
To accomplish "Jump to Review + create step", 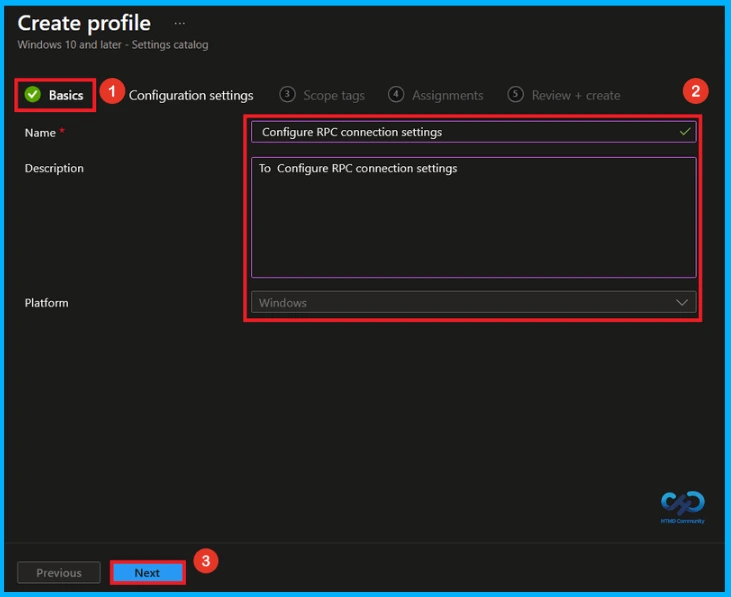I will [x=564, y=95].
